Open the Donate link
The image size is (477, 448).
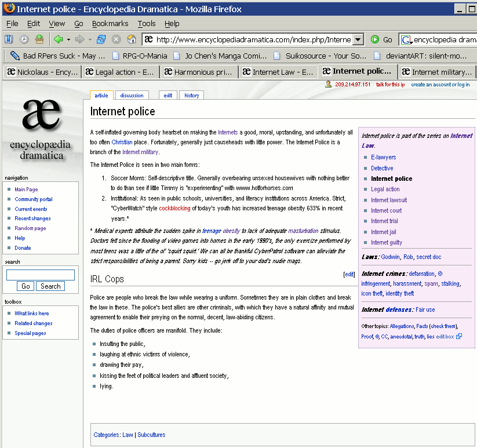pos(23,248)
